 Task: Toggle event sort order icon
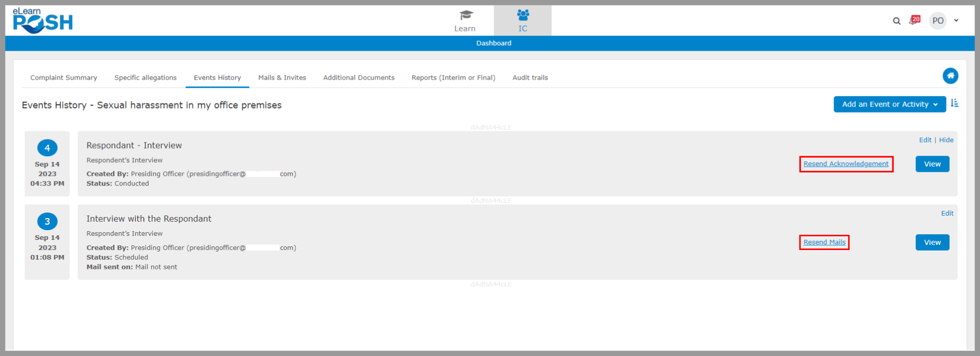955,103
